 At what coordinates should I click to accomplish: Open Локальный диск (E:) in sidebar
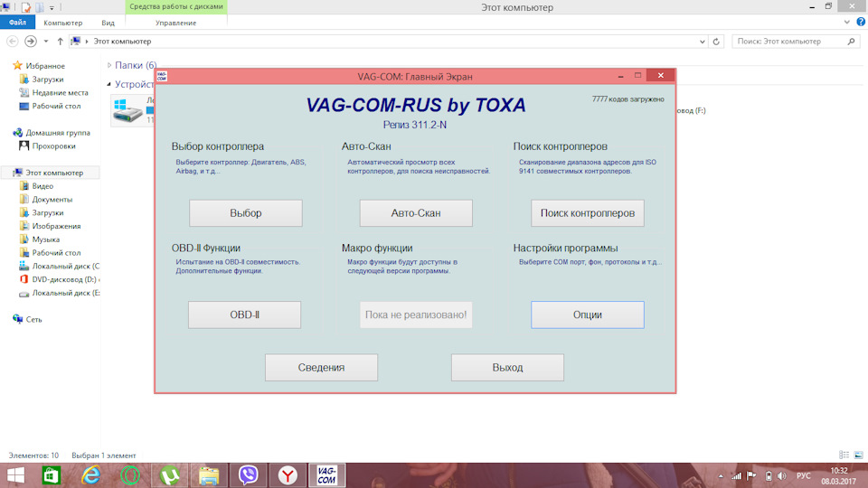pyautogui.click(x=65, y=293)
